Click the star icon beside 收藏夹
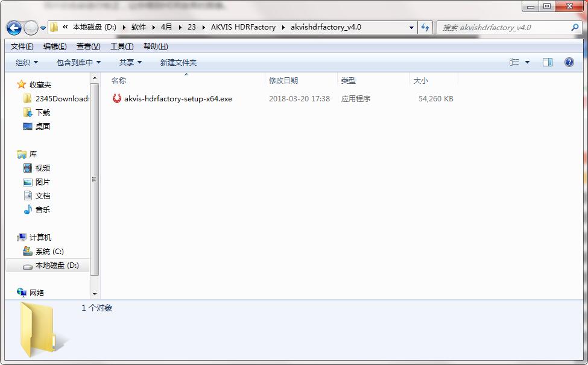This screenshot has height=365, width=588. [21, 84]
